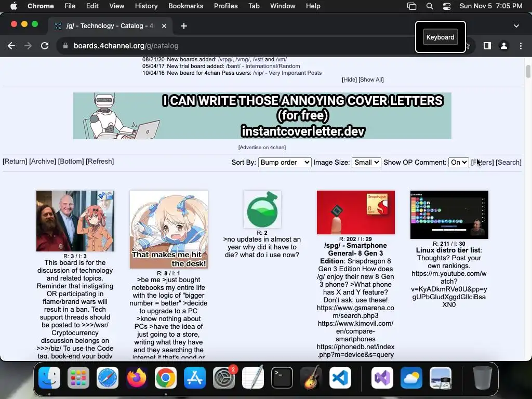This screenshot has width=532, height=399.
Task: Open the Trash in the dock
Action: tap(483, 378)
